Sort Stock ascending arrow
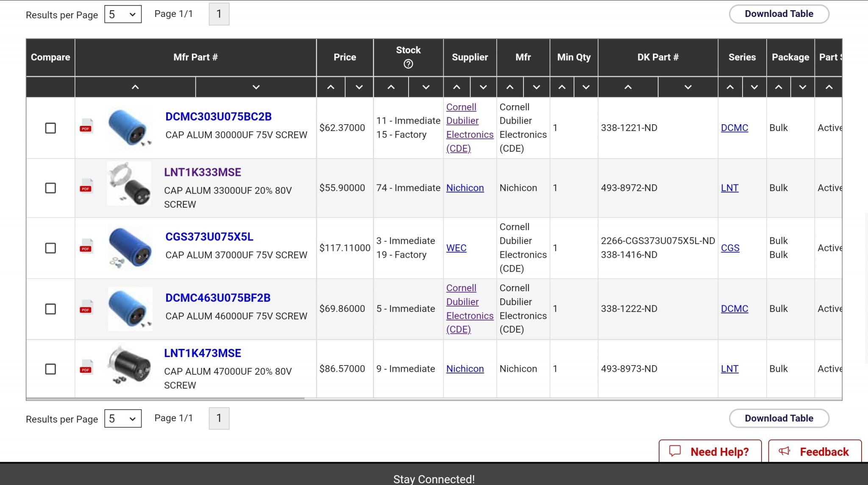Viewport: 868px width, 485px height. tap(391, 87)
